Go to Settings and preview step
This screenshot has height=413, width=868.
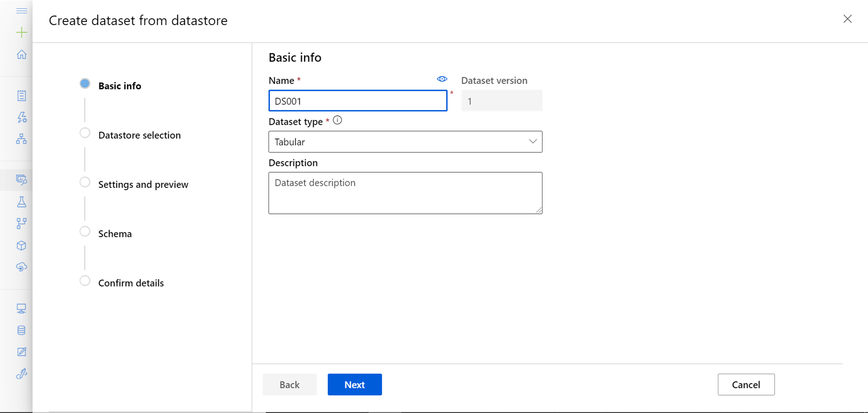pyautogui.click(x=143, y=184)
